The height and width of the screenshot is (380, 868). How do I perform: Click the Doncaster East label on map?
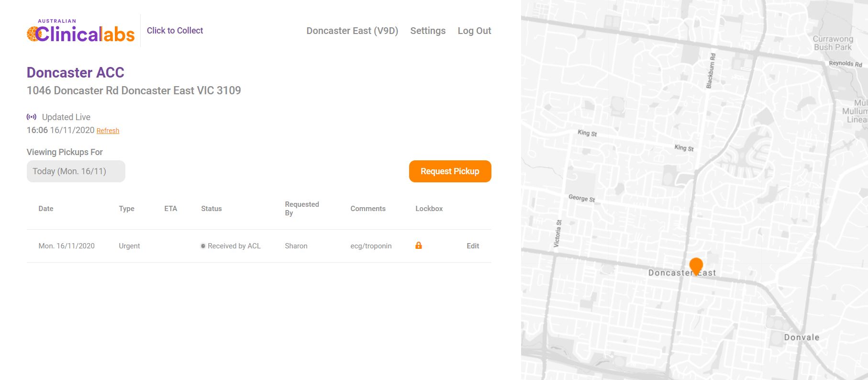(x=682, y=273)
